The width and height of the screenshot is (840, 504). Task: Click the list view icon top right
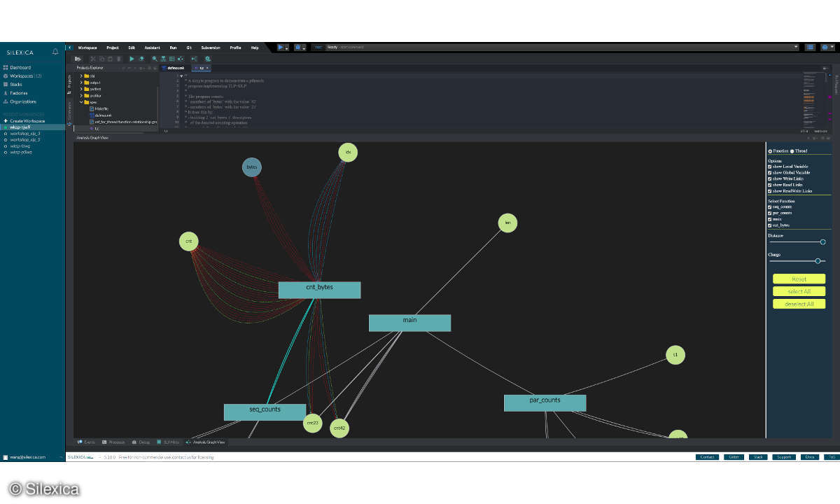coord(810,48)
